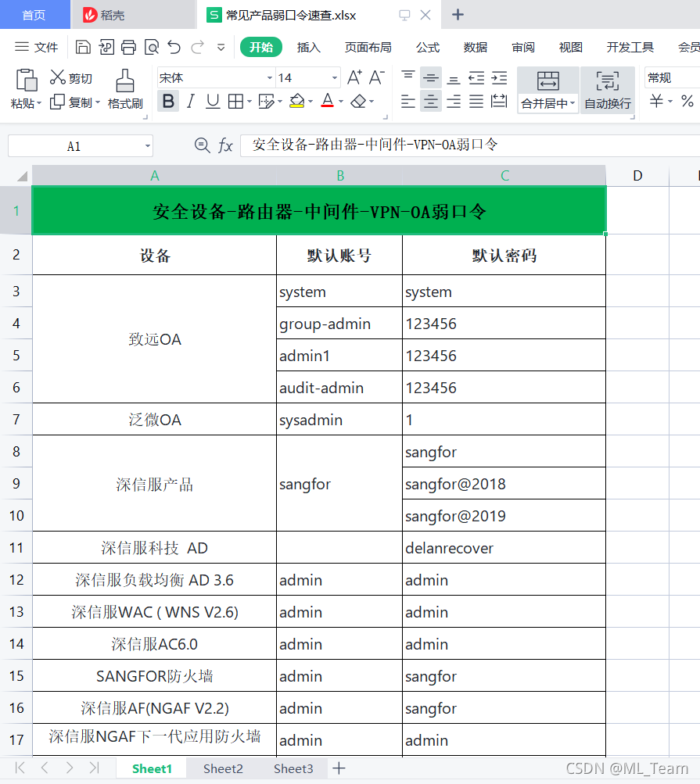Increase font size with A+ icon
700x784 pixels.
pos(354,77)
